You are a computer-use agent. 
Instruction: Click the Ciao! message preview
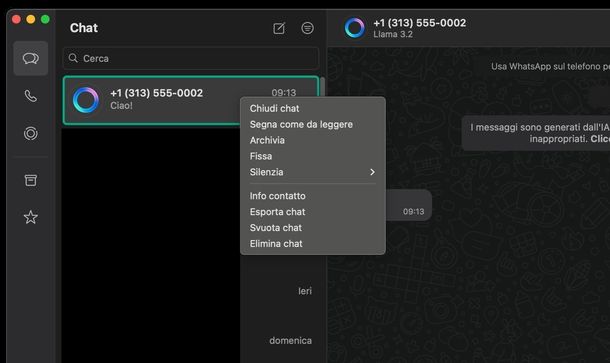click(121, 105)
